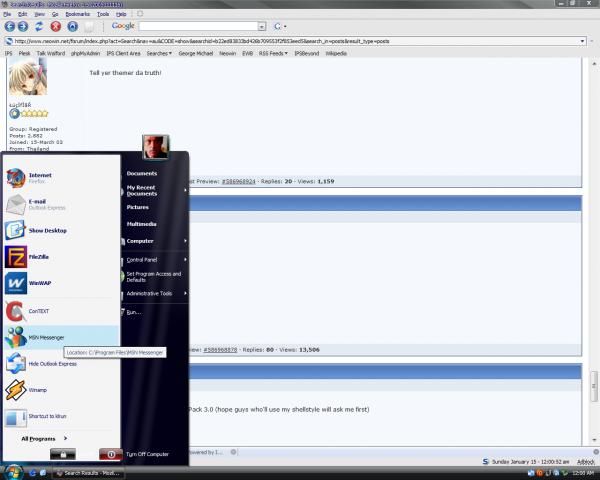This screenshot has height=480, width=600.
Task: Expand My Recent Documents submenu
Action: coord(186,190)
